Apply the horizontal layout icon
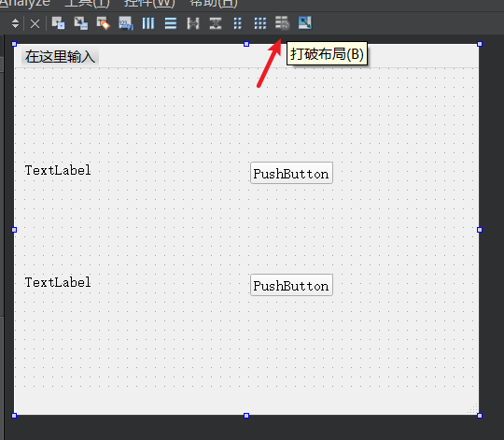Image resolution: width=504 pixels, height=440 pixels. [x=148, y=23]
